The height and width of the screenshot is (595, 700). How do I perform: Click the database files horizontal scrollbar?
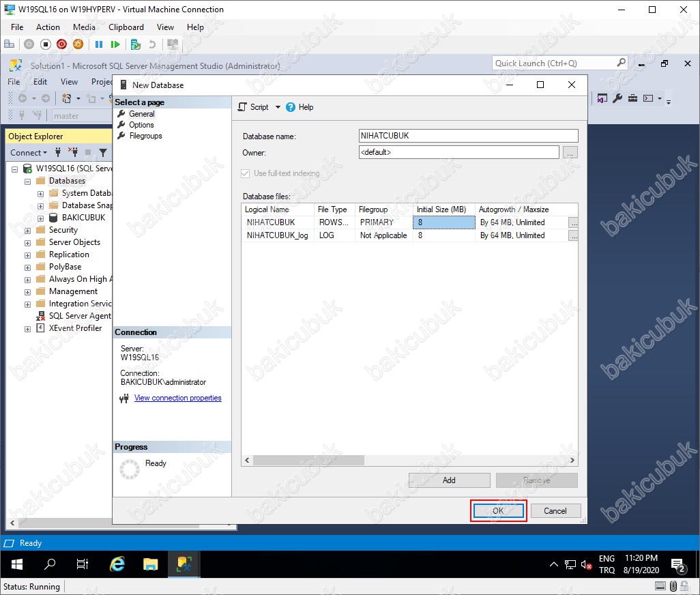click(309, 460)
